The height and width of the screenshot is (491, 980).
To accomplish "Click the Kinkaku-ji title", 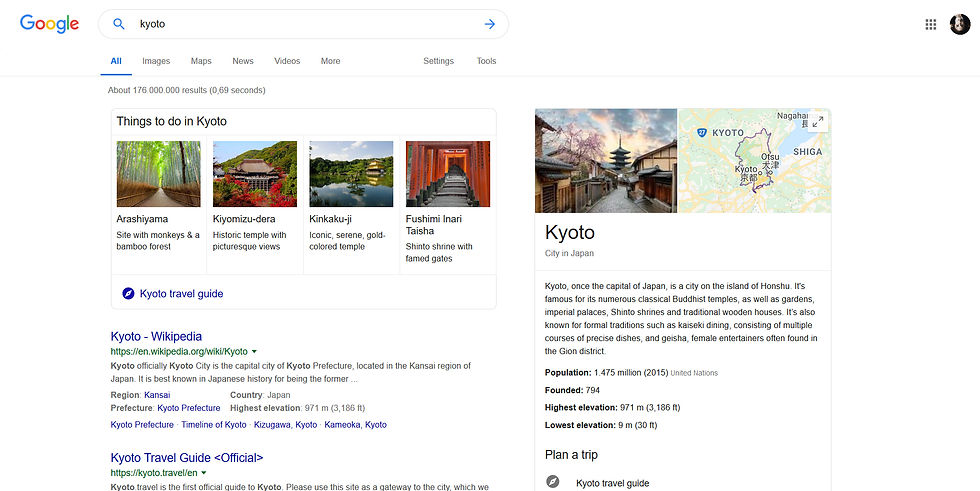I will [331, 219].
